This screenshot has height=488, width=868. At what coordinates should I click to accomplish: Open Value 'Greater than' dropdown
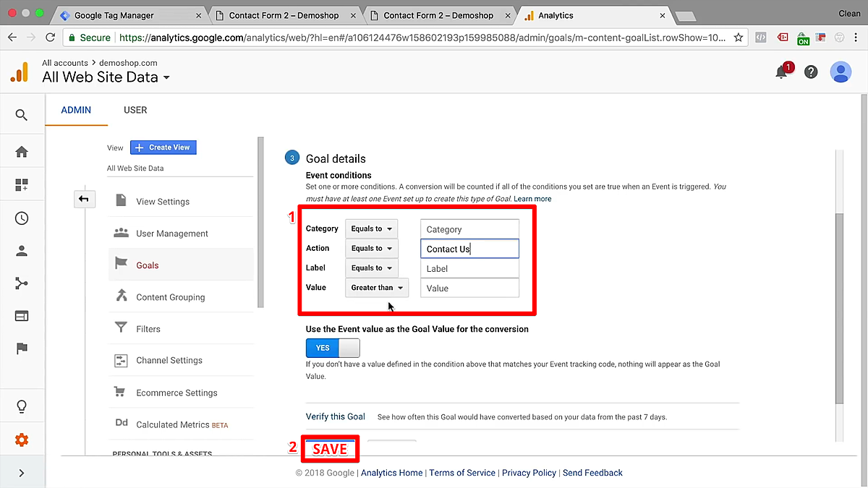[x=377, y=288]
